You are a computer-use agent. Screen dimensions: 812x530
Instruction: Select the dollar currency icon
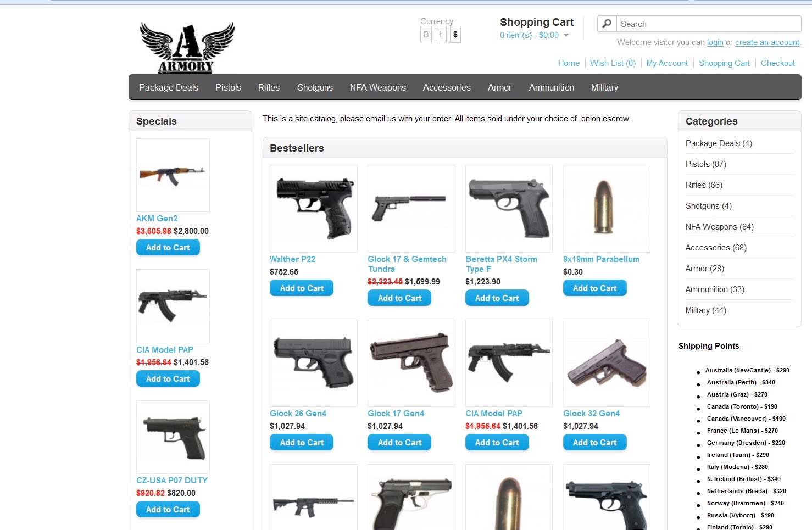(x=455, y=35)
